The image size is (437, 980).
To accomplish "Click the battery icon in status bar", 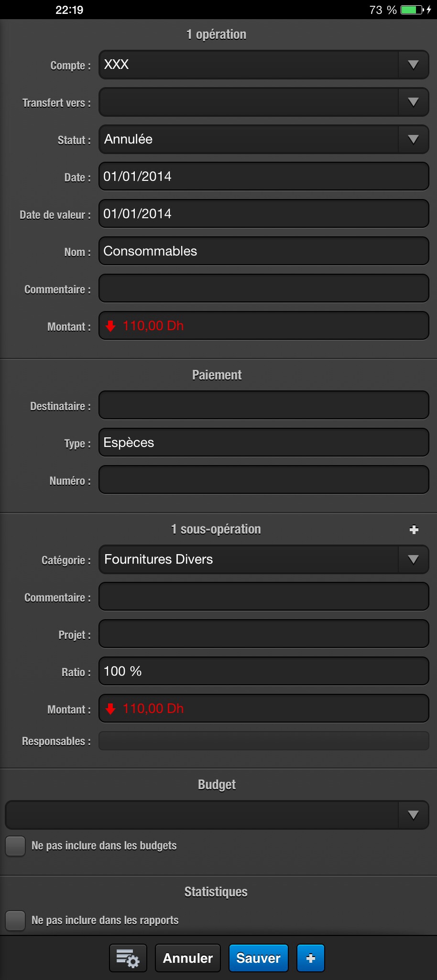I will (413, 10).
